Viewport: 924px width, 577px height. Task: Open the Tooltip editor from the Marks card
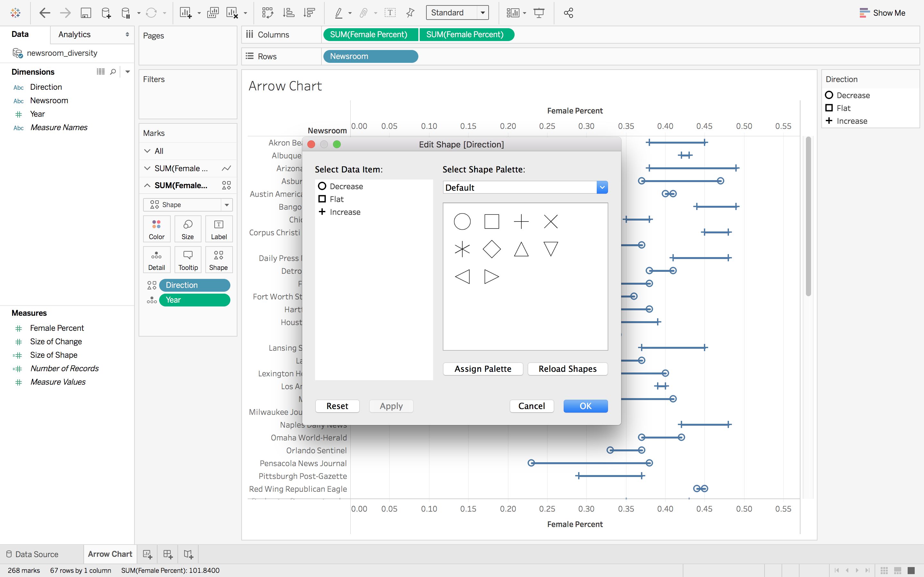point(187,260)
